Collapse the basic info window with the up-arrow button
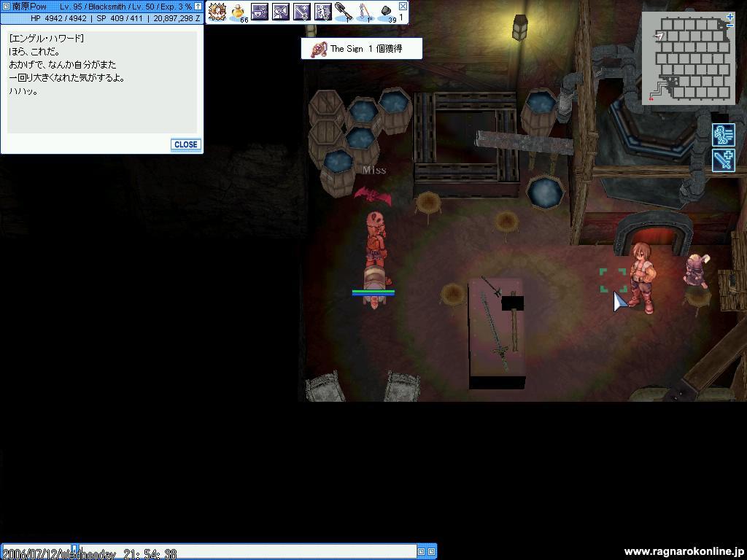 pyautogui.click(x=198, y=7)
